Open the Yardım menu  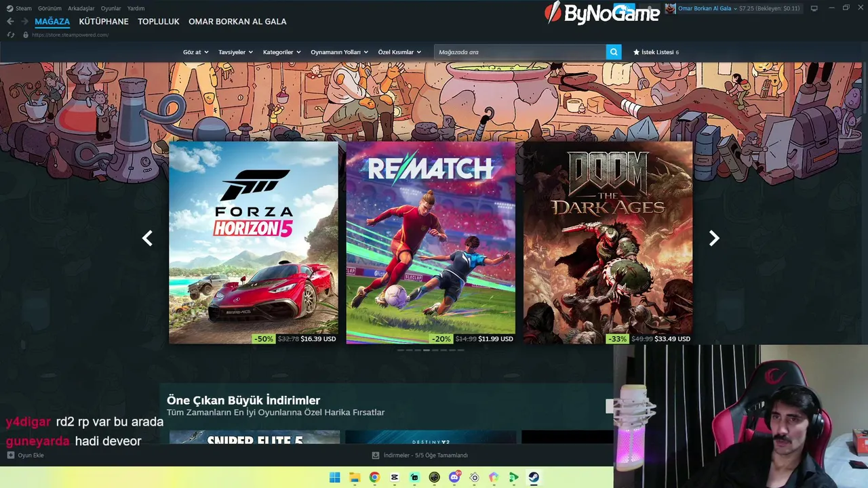(x=136, y=8)
